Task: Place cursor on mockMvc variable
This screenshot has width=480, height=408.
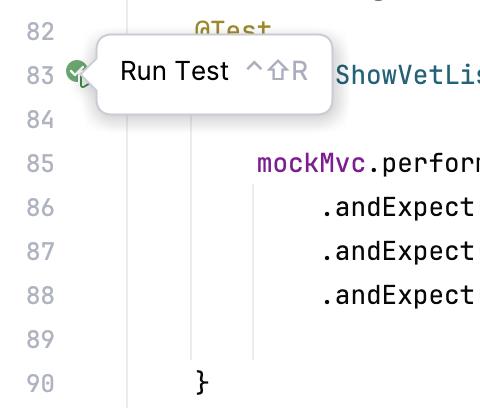Action: 311,163
